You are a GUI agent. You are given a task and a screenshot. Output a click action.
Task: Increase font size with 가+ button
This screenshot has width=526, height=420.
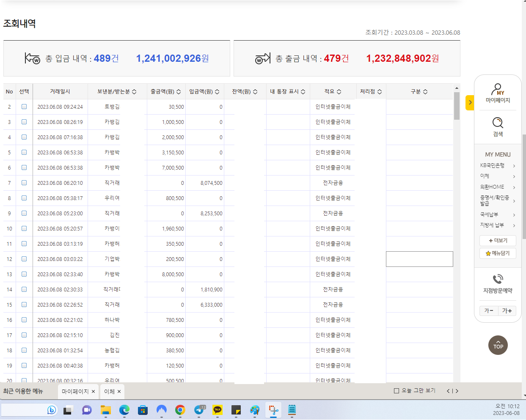pos(507,311)
